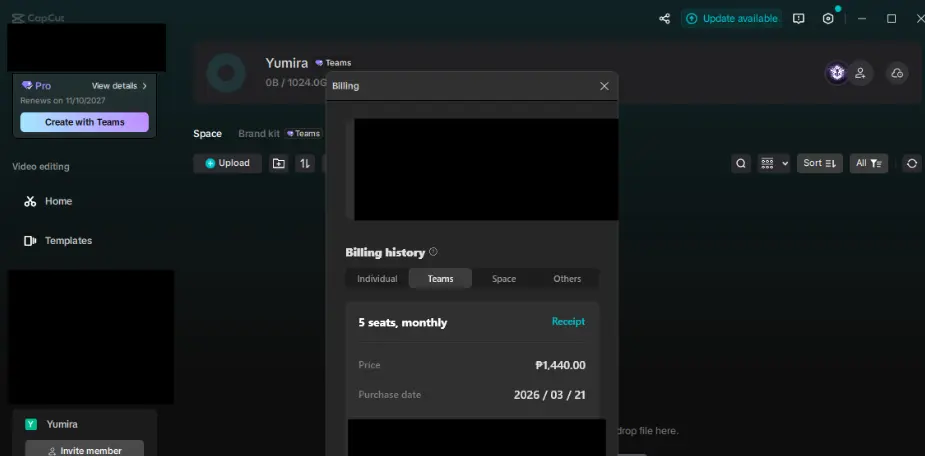Click the search magnifier icon
This screenshot has width=925, height=456.
pos(741,163)
